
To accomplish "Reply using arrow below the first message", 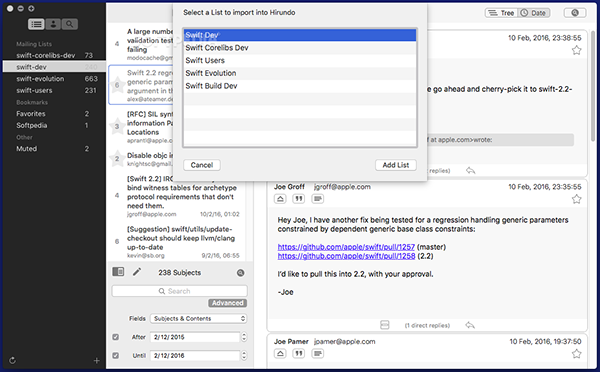I will click(x=470, y=170).
